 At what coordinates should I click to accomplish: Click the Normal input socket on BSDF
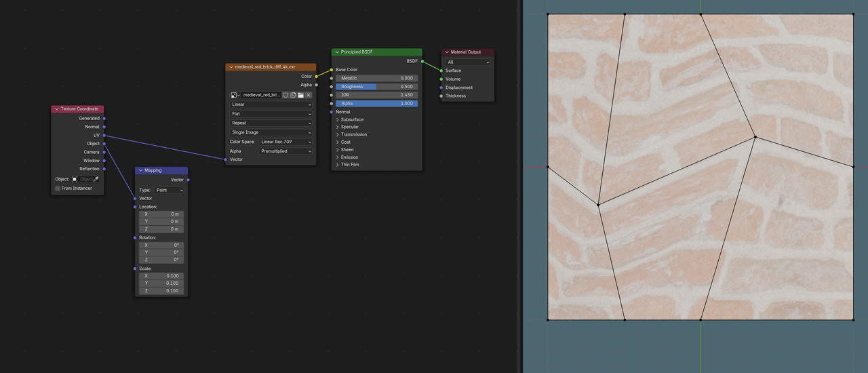tap(332, 112)
